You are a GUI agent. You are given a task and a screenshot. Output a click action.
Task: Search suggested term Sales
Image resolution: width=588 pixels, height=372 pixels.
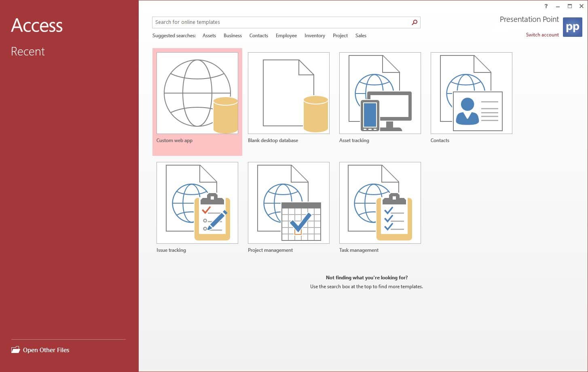(361, 36)
